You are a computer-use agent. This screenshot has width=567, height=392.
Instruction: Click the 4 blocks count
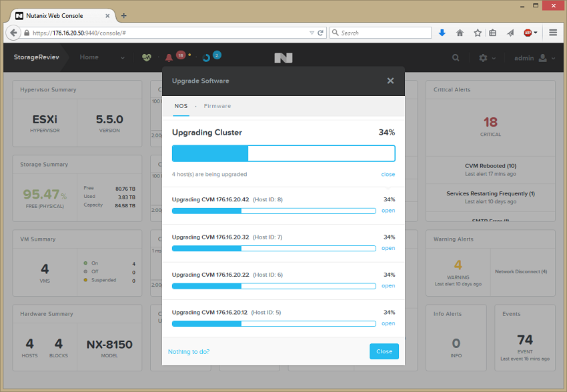[59, 343]
